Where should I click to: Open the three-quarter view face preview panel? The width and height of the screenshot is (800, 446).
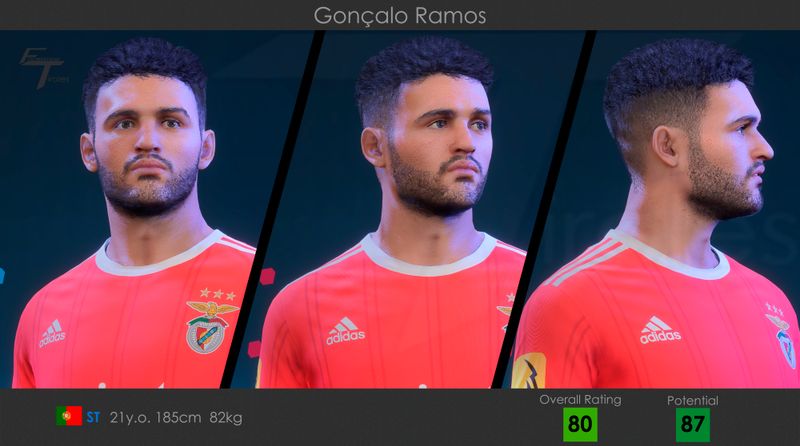pyautogui.click(x=408, y=209)
